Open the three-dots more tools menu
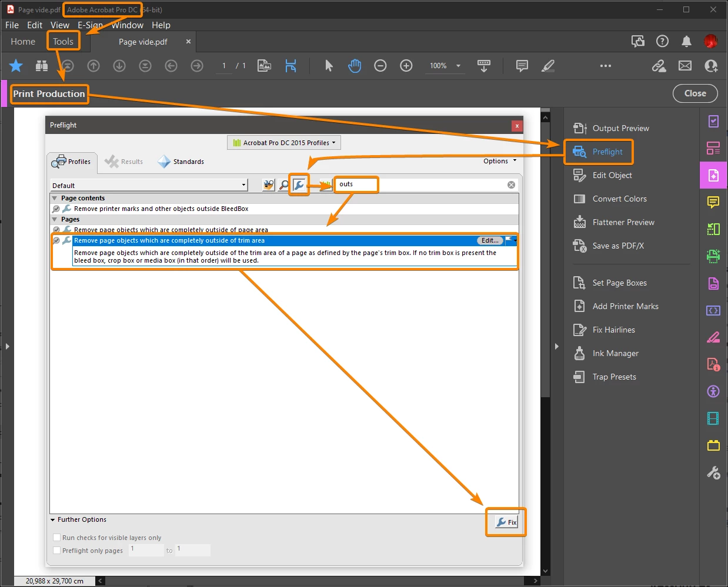This screenshot has width=728, height=587. pyautogui.click(x=606, y=66)
